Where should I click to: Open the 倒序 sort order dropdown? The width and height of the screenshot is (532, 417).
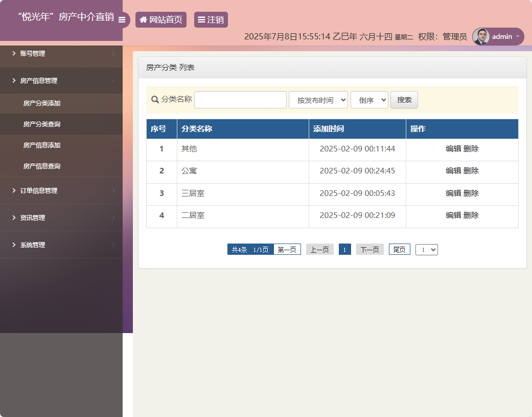pyautogui.click(x=369, y=100)
